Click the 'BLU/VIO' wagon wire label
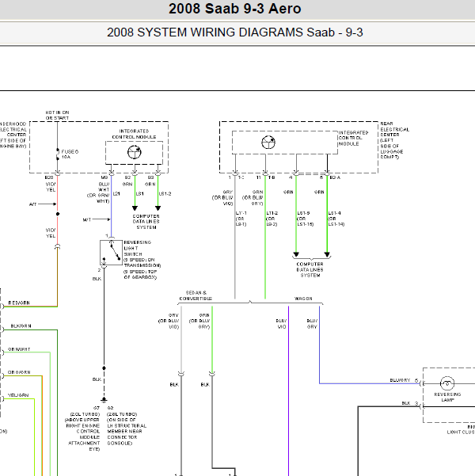 point(281,324)
